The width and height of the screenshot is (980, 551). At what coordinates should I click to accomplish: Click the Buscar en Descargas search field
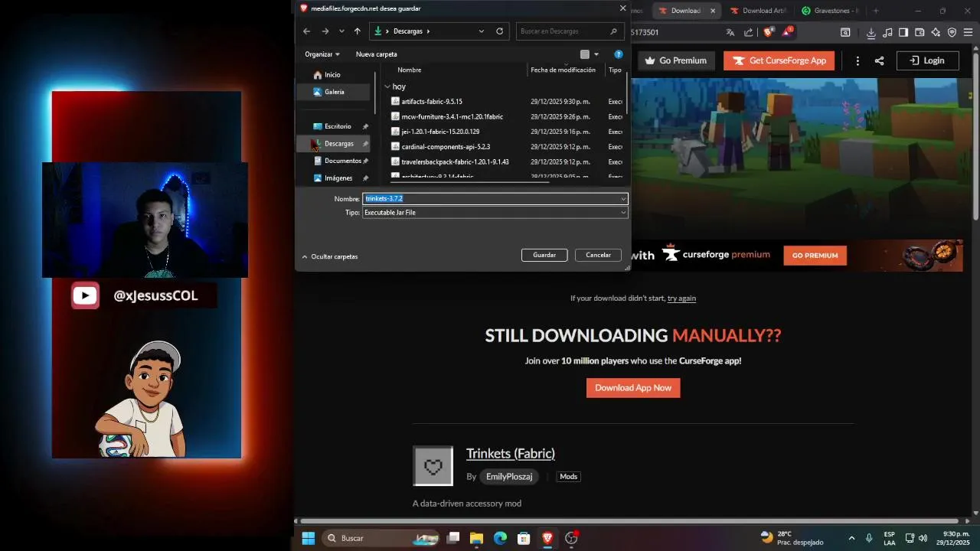[569, 31]
